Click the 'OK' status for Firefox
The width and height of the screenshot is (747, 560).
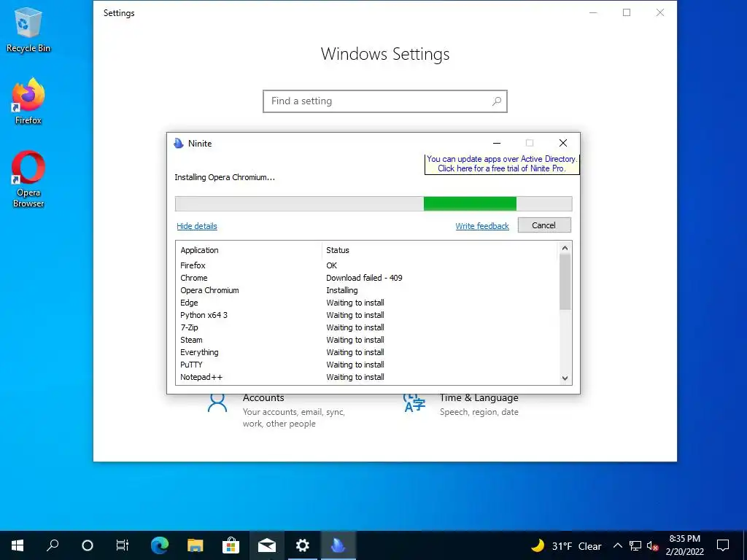click(x=332, y=265)
